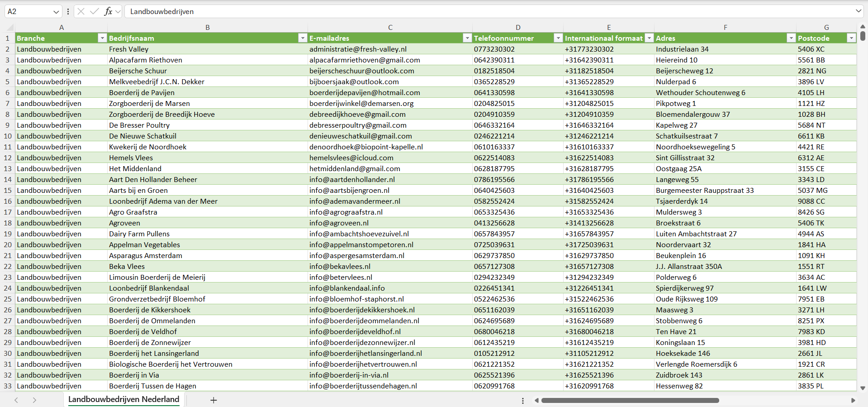Select row 15 header
This screenshot has height=407, width=868.
tap(8, 191)
